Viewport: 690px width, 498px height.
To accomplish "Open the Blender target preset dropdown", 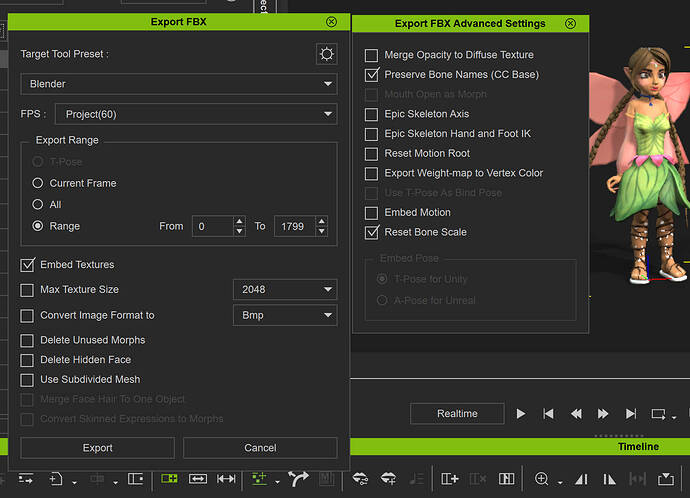I will [179, 84].
